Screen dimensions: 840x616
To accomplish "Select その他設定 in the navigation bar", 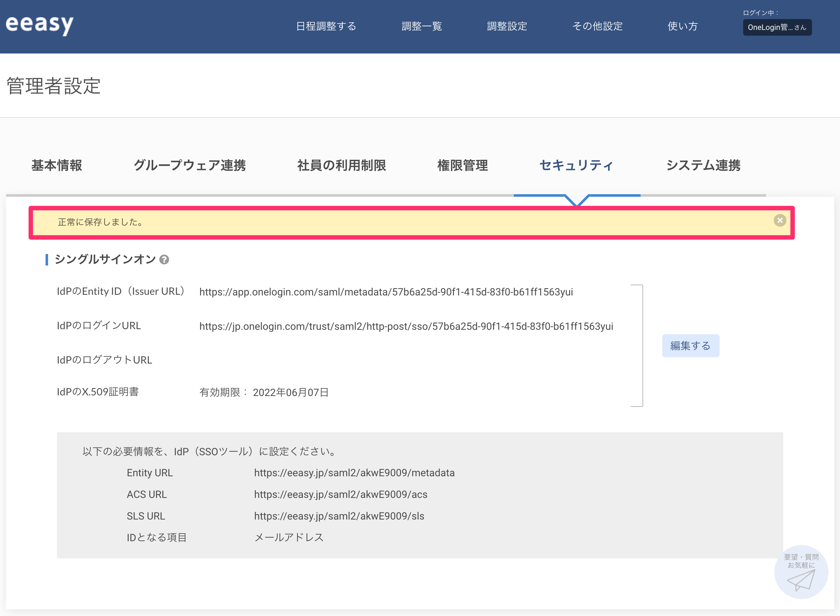I will pos(597,26).
